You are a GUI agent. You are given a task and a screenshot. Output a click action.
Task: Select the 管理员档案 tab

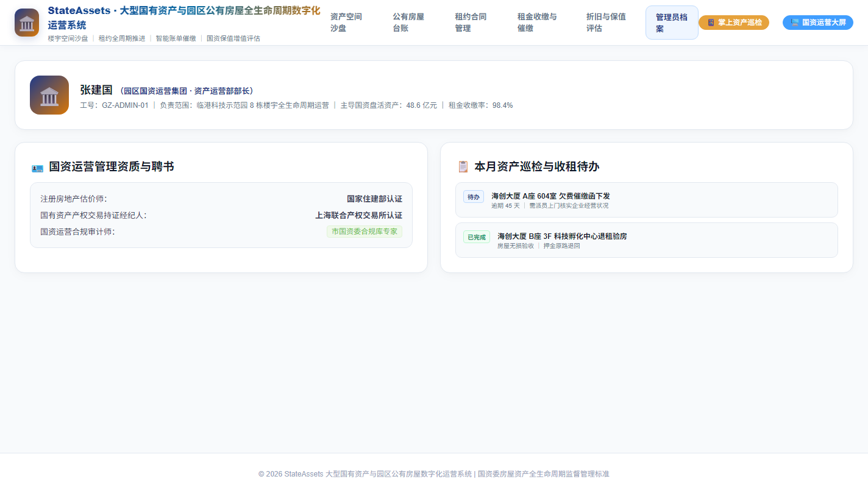672,23
